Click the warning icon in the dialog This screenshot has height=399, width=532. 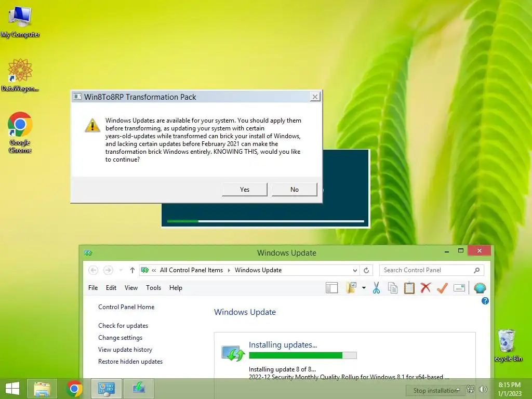click(x=92, y=125)
